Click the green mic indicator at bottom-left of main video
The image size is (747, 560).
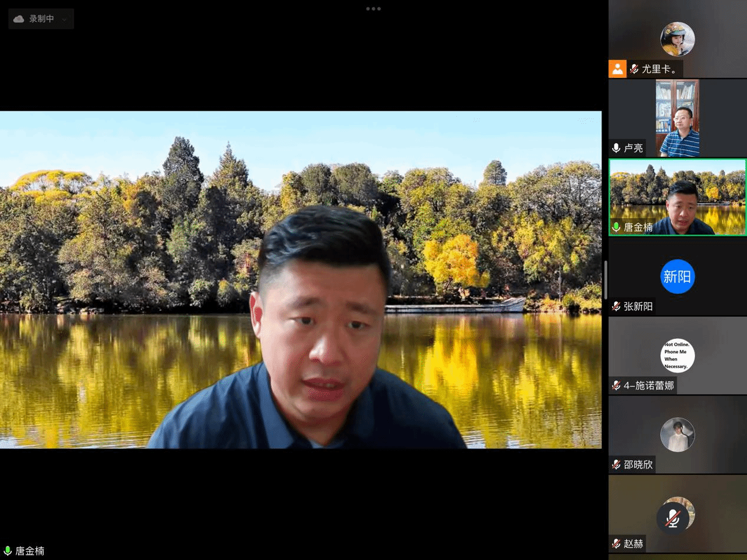click(8, 551)
